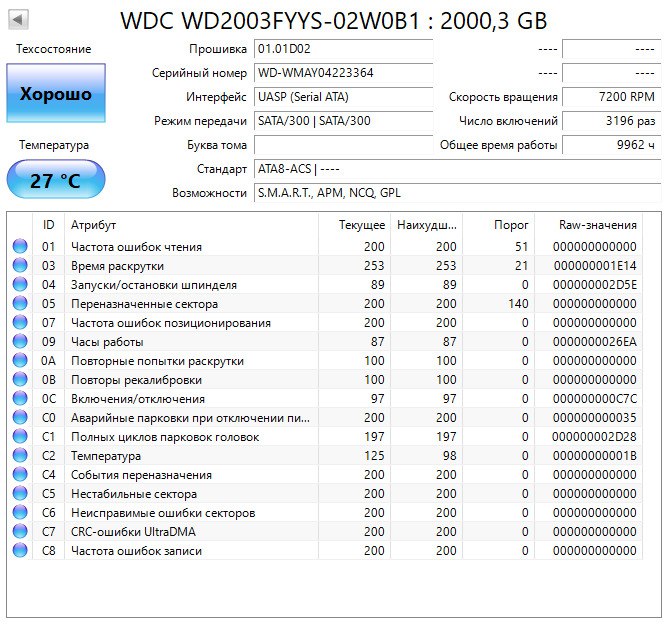669x625 pixels.
Task: Click status circle for Неисправимые ошибки секторов
Action: (20, 512)
